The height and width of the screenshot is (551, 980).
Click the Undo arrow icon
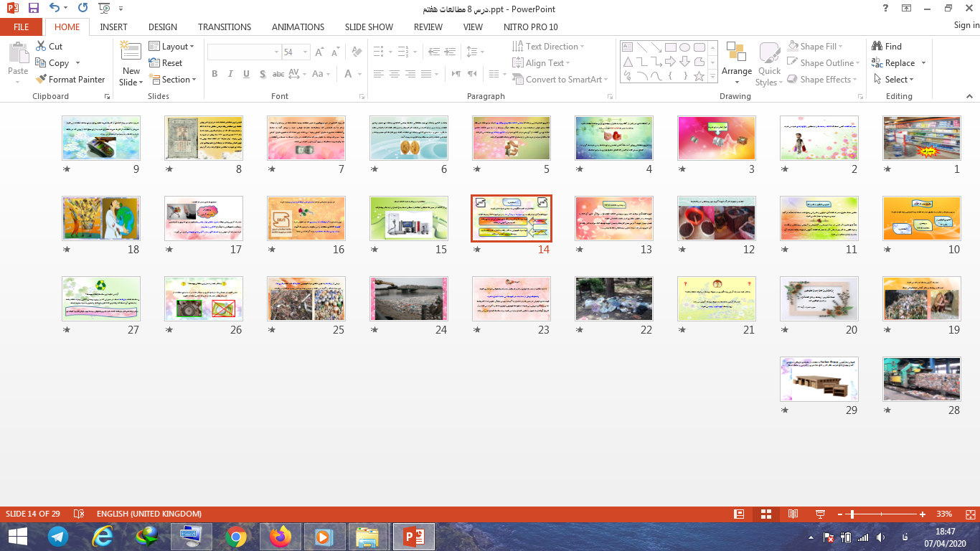(55, 9)
